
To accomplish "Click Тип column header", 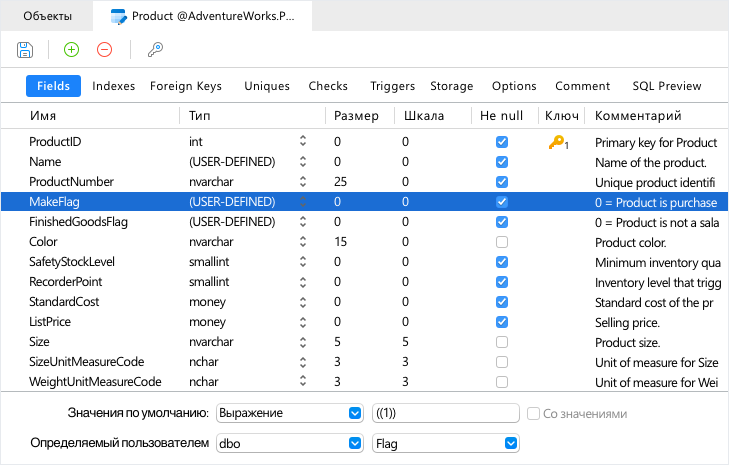I will click(x=199, y=116).
